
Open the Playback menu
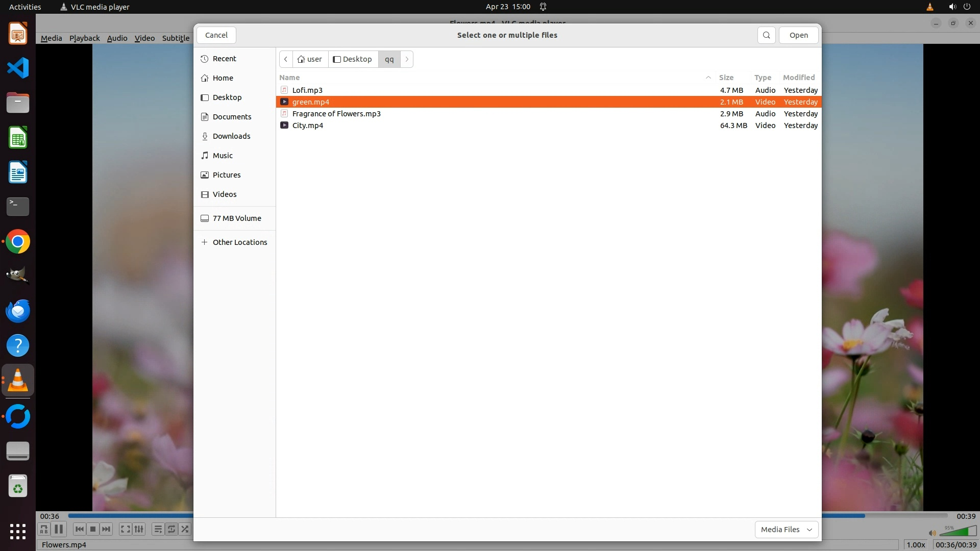(84, 38)
